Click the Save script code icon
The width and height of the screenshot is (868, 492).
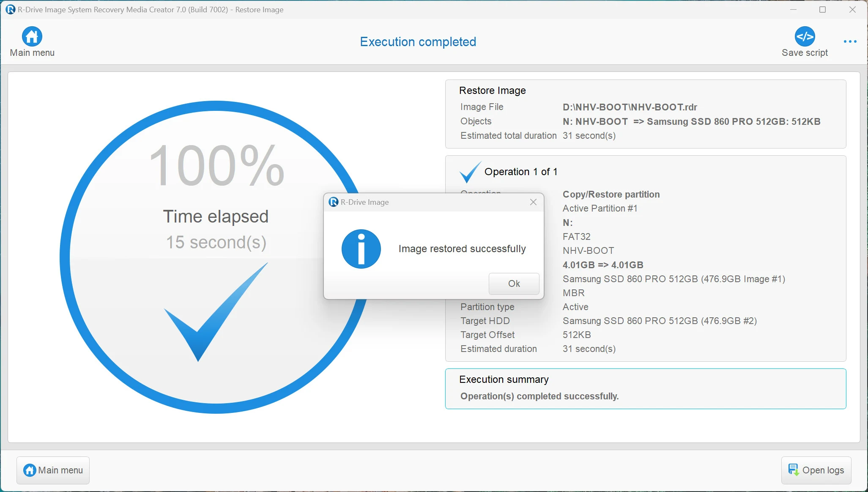805,36
